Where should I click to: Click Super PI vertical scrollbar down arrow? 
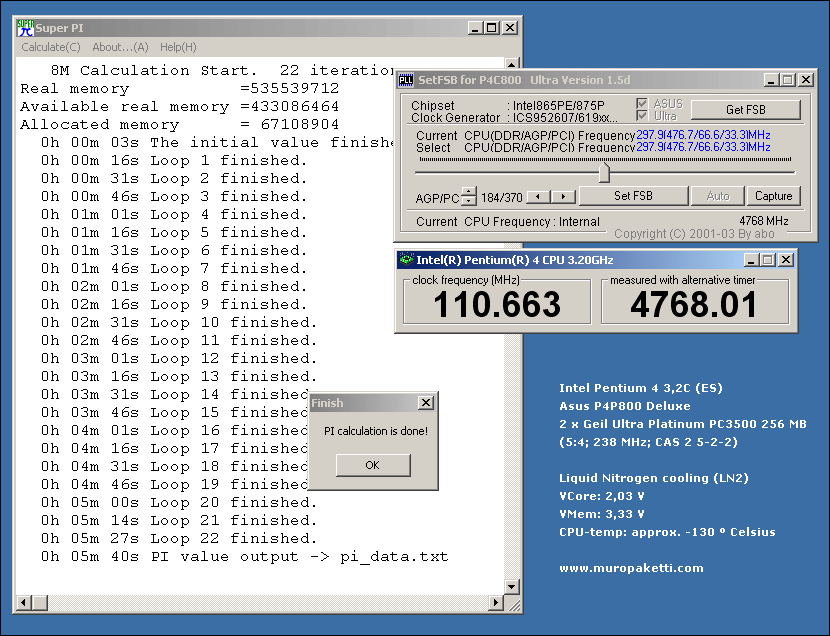click(513, 587)
